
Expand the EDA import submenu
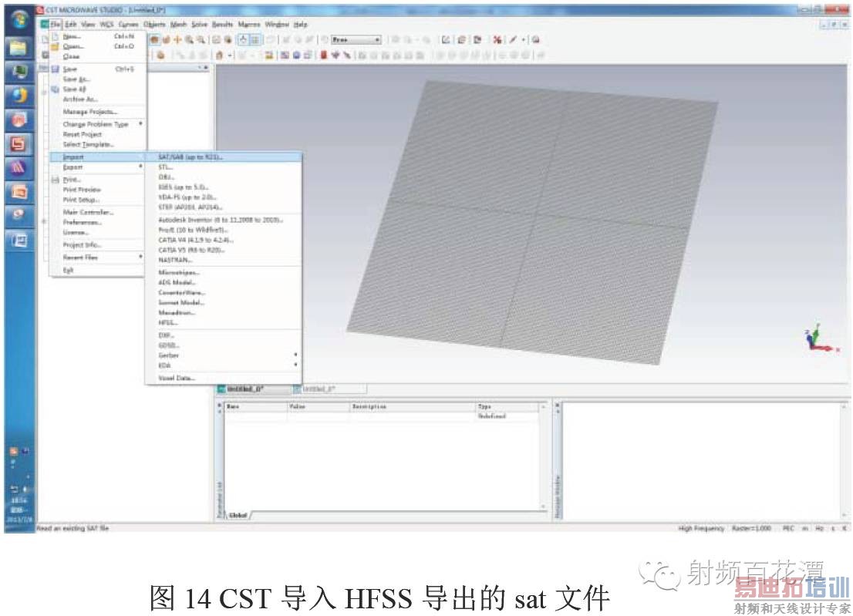click(x=224, y=365)
